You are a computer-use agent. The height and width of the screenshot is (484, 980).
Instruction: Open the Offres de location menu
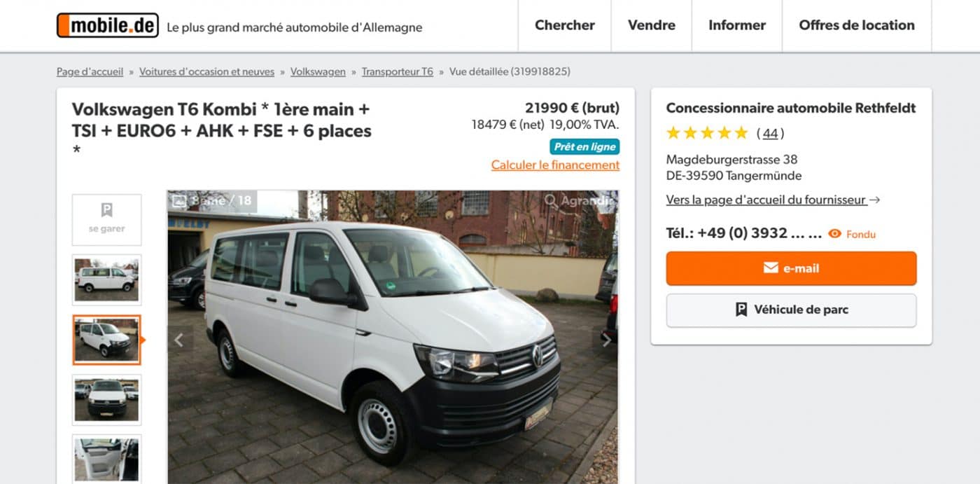pyautogui.click(x=856, y=25)
